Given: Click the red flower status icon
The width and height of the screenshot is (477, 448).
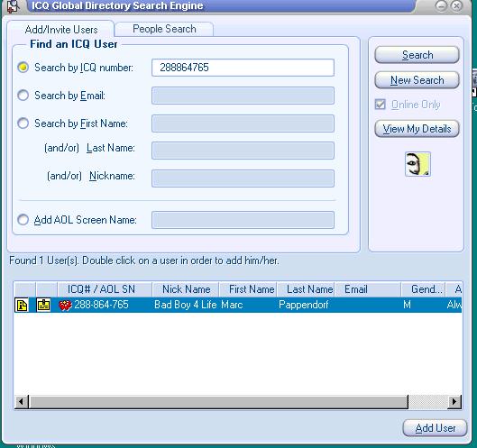Looking at the screenshot, I should (65, 305).
